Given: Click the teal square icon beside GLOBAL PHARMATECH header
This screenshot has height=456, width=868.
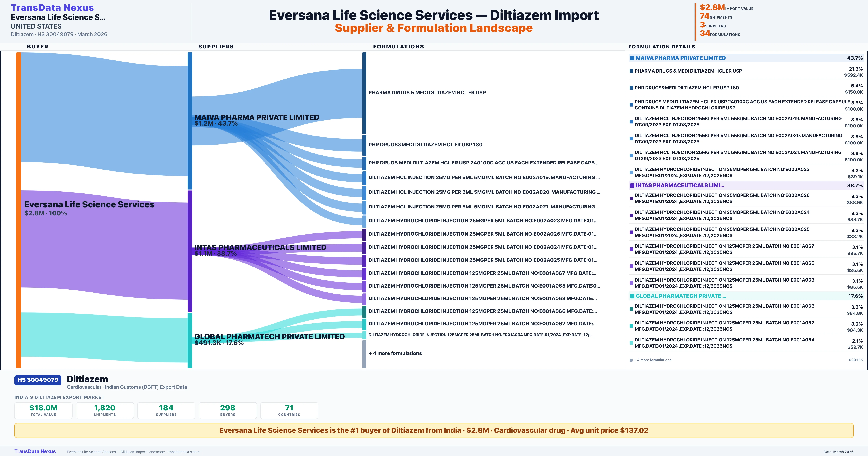Looking at the screenshot, I should (632, 296).
